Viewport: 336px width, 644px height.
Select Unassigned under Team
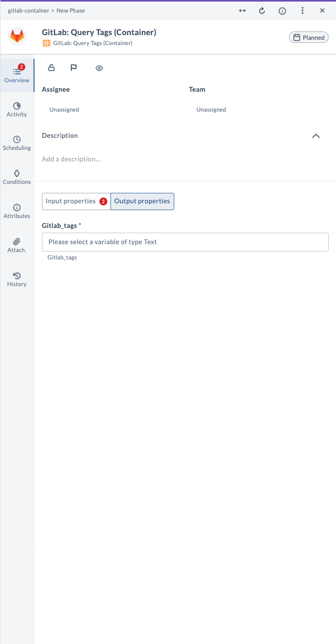[x=211, y=110]
